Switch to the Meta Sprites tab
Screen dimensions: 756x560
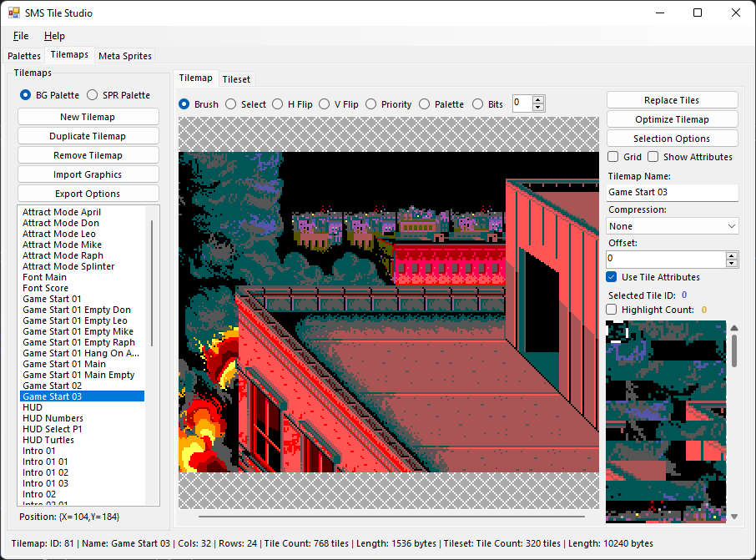pos(125,56)
